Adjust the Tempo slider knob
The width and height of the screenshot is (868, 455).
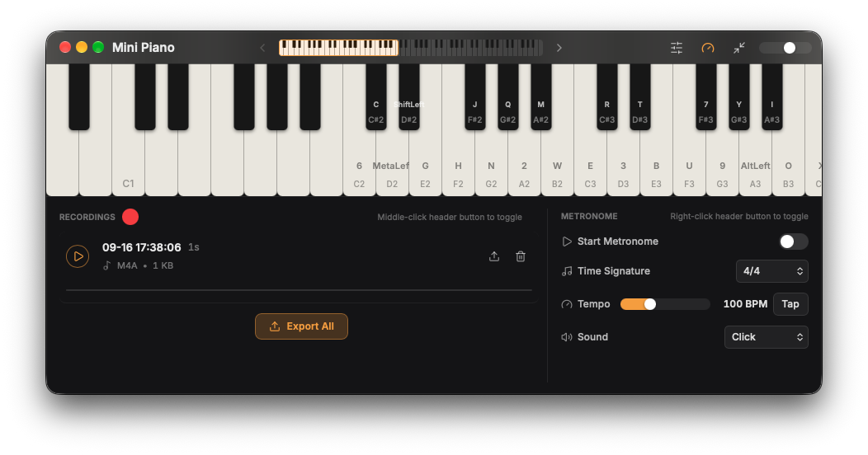[650, 304]
